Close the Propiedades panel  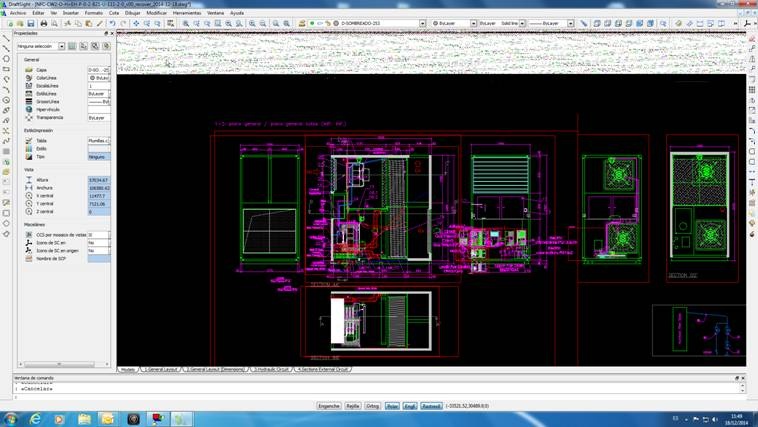[112, 33]
